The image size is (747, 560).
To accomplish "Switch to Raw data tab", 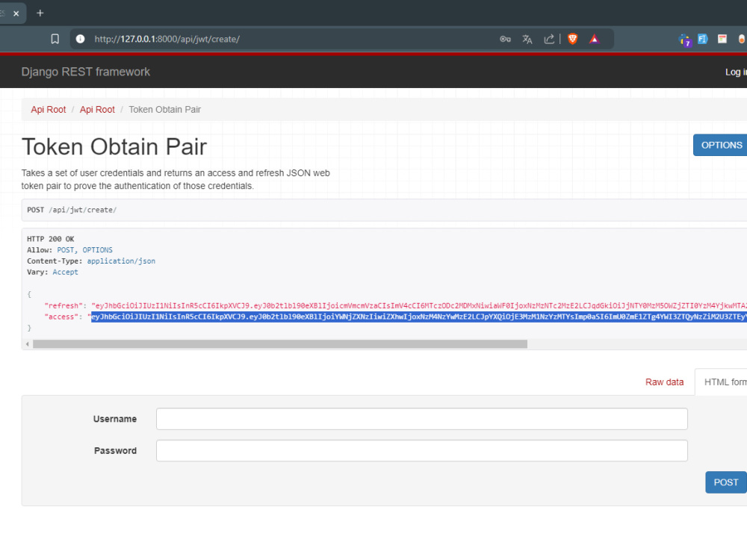I will coord(664,382).
